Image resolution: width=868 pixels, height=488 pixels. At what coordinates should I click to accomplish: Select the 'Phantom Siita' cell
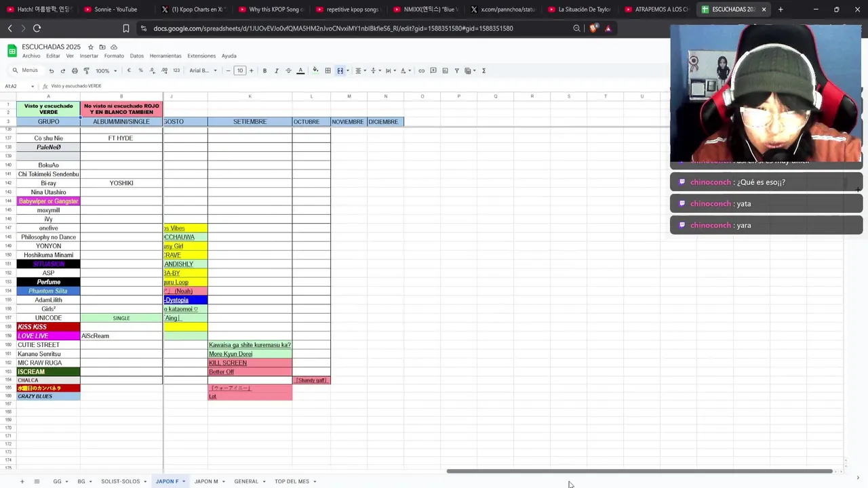[48, 291]
